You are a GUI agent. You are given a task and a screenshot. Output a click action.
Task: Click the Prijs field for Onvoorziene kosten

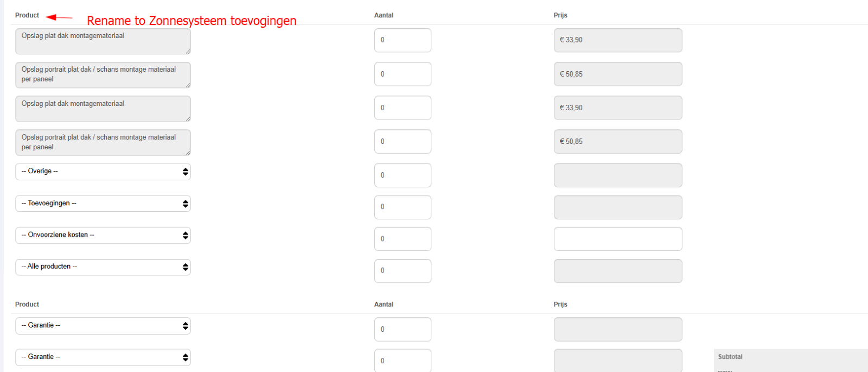(x=617, y=239)
